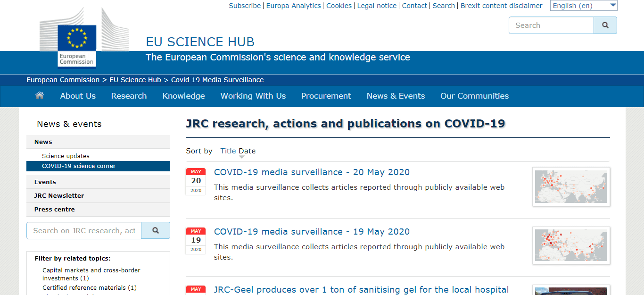644x295 pixels.
Task: Open the JRC-Geel sanitising gel article
Action: (x=361, y=290)
